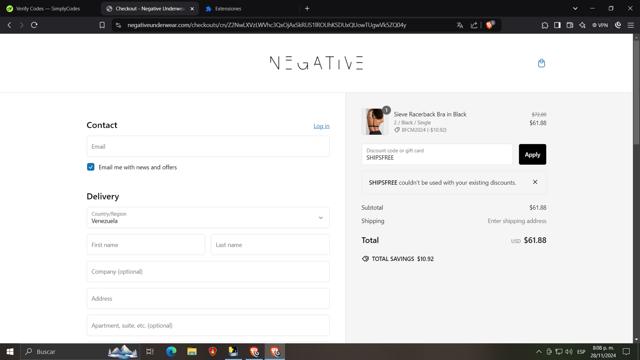Open the tab search dropdown arrow
Image resolution: width=640 pixels, height=360 pixels.
(575, 8)
